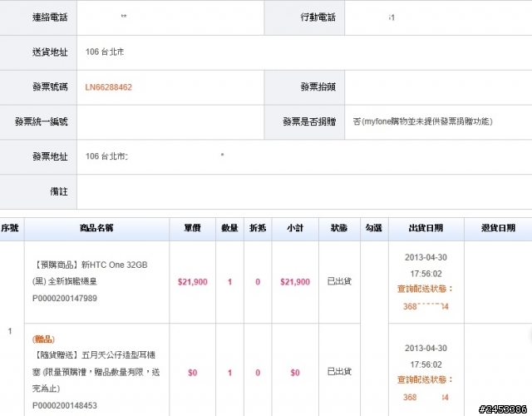Click the 單價 column header
532x416 pixels.
(192, 229)
